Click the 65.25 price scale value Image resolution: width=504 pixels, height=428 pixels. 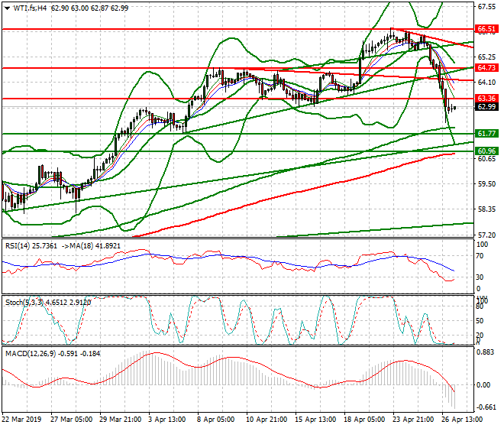(x=486, y=57)
